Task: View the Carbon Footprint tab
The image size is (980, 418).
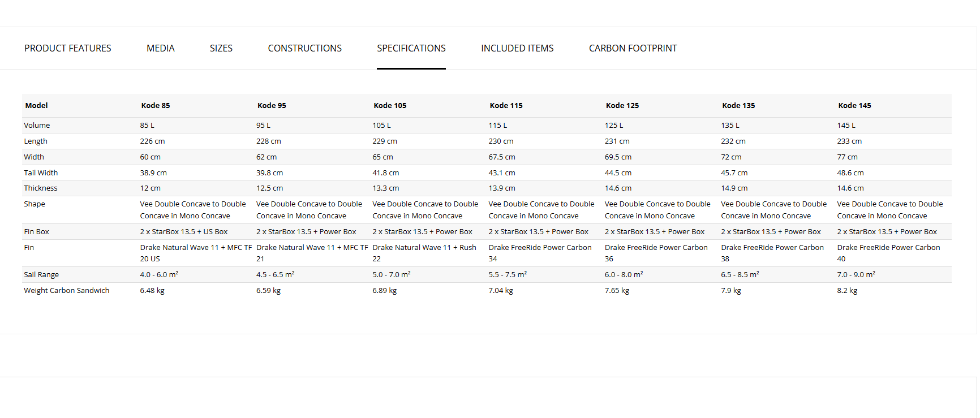Action: [633, 48]
